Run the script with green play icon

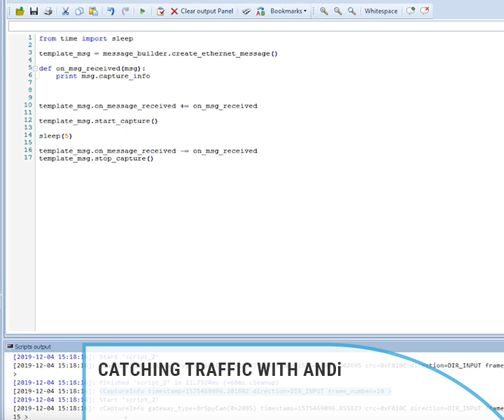click(x=142, y=12)
